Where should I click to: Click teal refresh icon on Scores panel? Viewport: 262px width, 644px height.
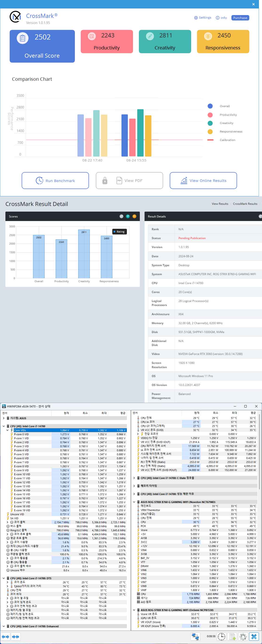click(128, 216)
